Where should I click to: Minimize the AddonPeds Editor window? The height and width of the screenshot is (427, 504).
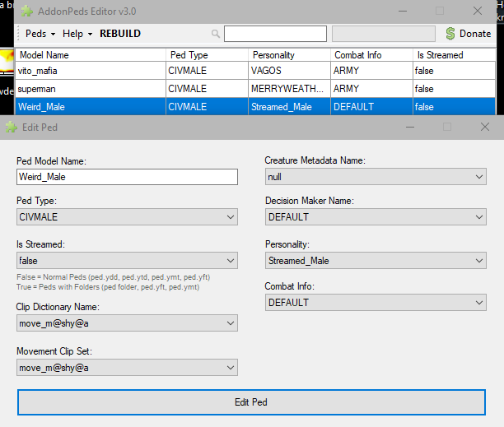[x=403, y=12]
